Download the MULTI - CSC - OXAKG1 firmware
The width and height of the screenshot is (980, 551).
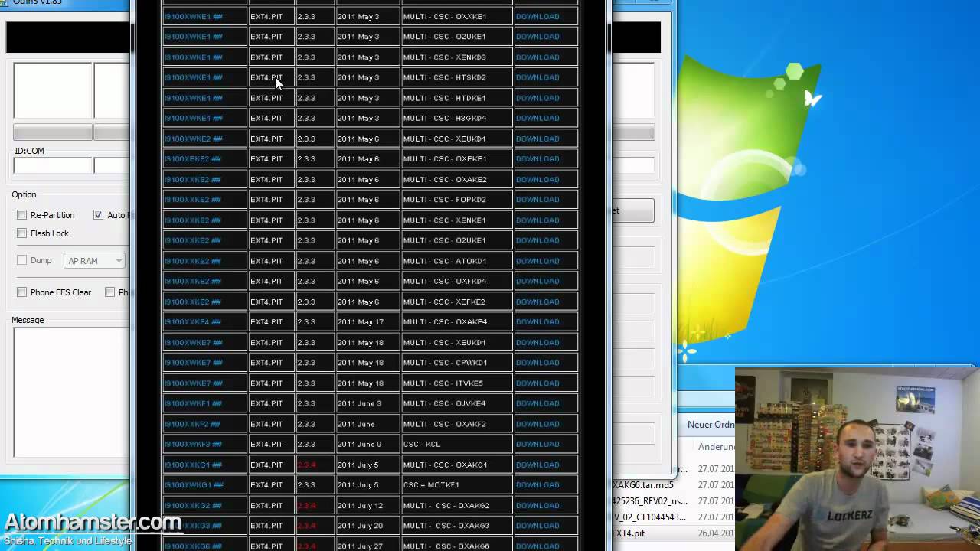(x=537, y=465)
